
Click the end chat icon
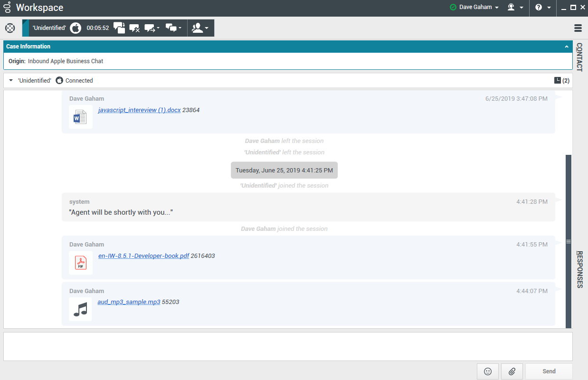click(134, 28)
